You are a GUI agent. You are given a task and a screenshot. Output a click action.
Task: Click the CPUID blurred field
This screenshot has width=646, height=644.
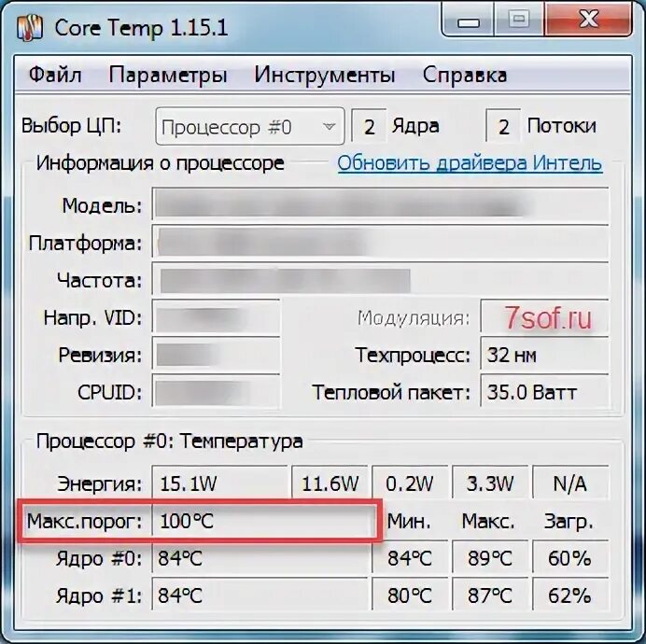pos(216,392)
